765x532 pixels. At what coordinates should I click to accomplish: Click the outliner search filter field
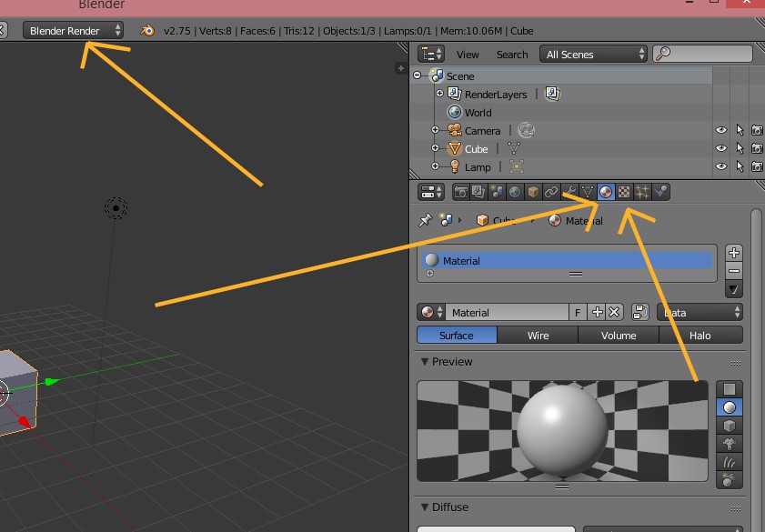(703, 54)
